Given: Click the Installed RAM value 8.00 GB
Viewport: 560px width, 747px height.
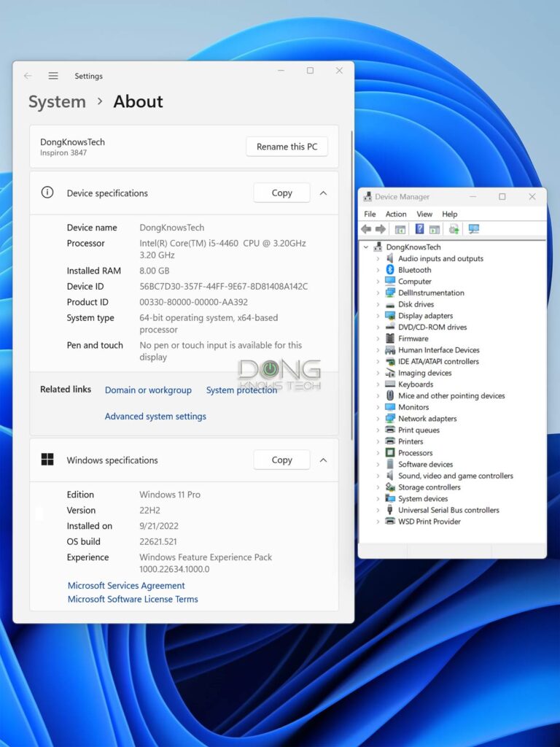Looking at the screenshot, I should [155, 271].
